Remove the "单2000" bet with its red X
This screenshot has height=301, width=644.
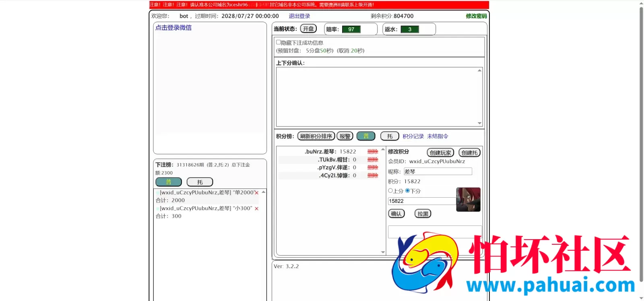pyautogui.click(x=256, y=193)
